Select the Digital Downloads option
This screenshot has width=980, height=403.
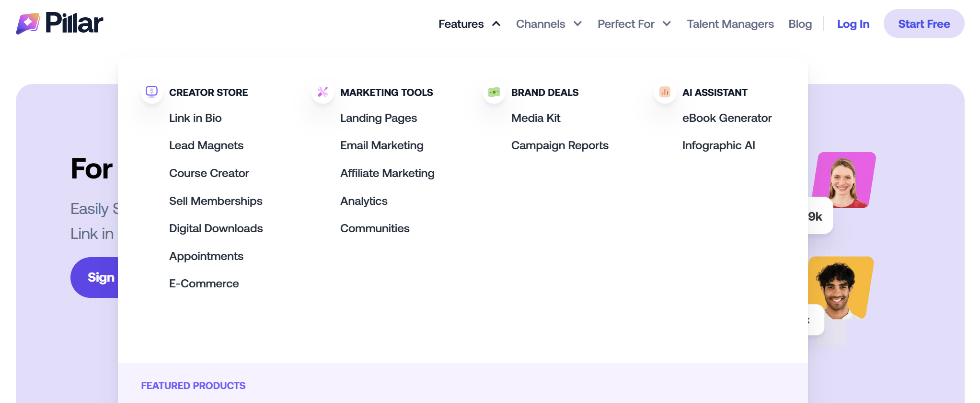(216, 228)
